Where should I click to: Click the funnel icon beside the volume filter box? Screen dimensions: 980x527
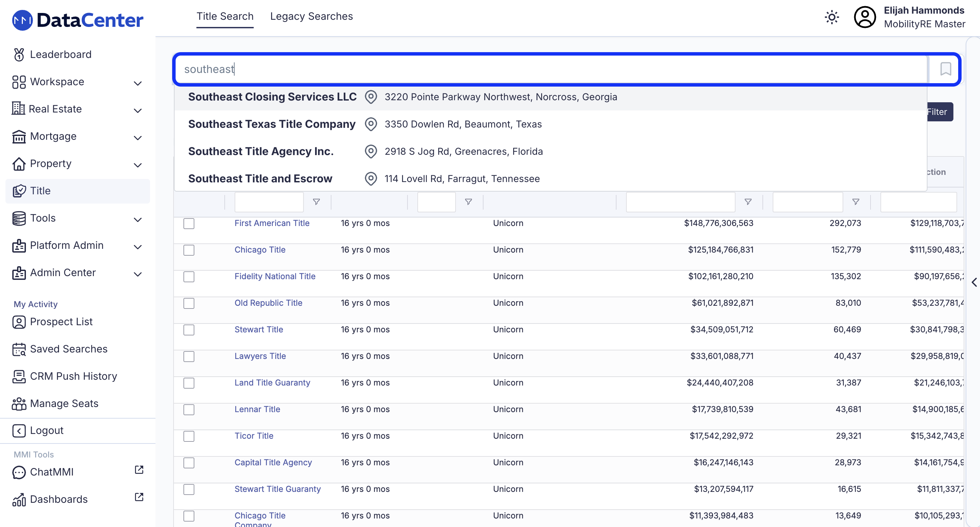747,202
